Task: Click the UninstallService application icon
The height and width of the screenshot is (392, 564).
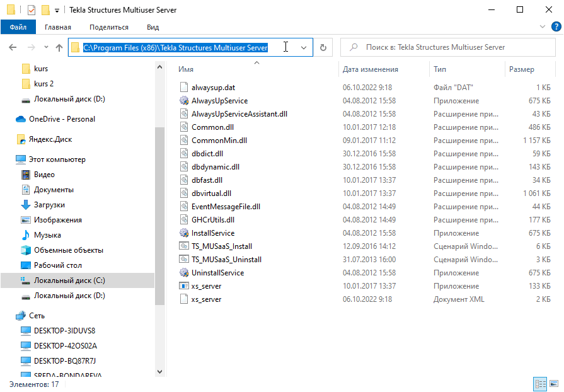Action: (x=184, y=273)
